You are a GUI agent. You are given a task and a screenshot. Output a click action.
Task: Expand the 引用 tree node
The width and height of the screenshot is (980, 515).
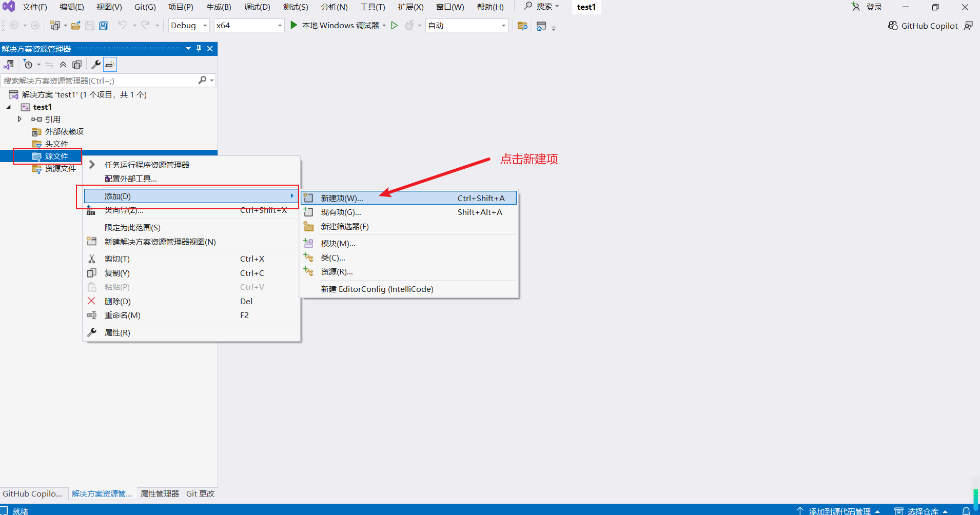pos(19,119)
